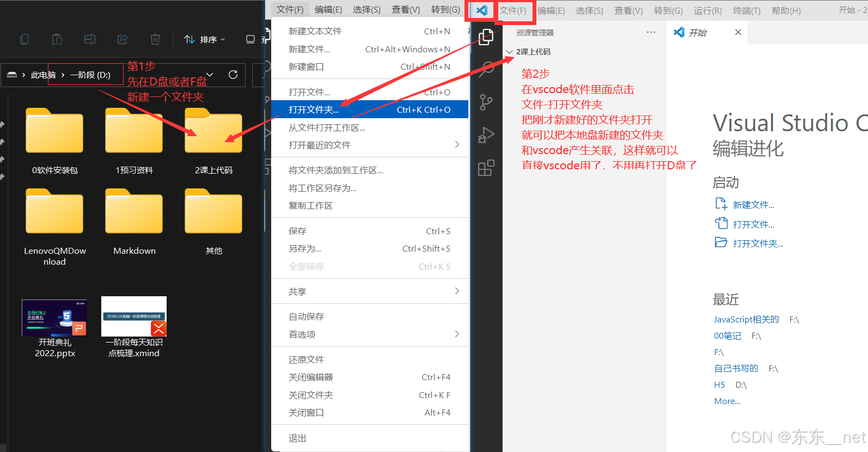Open 帮助(H) menu in VS Code
This screenshot has width=868, height=452.
click(786, 10)
